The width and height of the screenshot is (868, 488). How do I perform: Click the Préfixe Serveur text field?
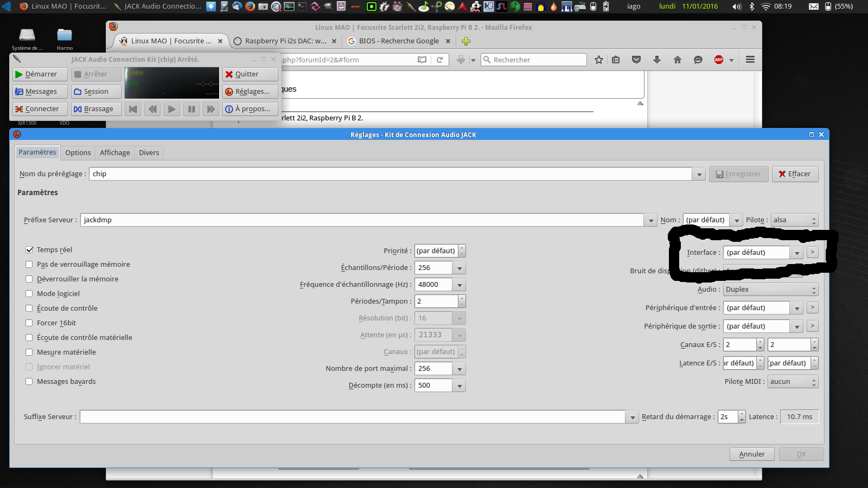tap(362, 220)
